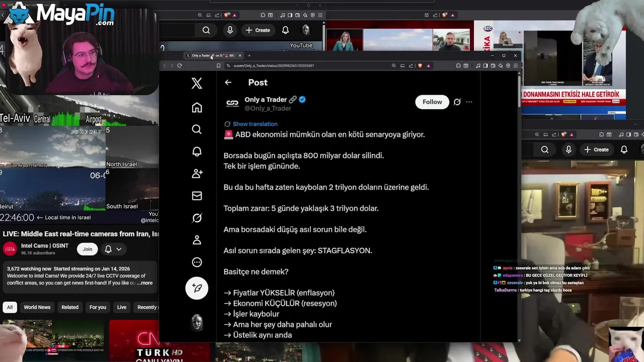Open the extensions puzzle icon in X window

(x=458, y=65)
